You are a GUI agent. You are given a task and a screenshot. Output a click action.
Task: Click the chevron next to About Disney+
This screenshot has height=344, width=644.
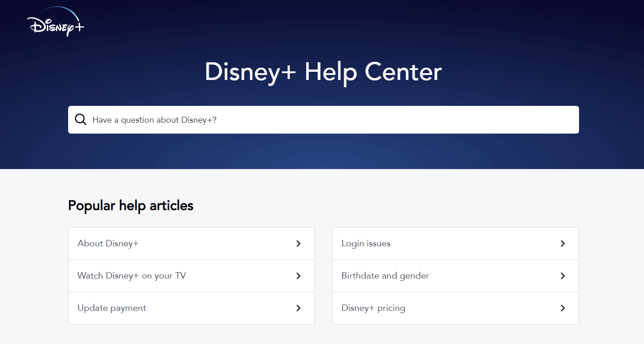298,244
